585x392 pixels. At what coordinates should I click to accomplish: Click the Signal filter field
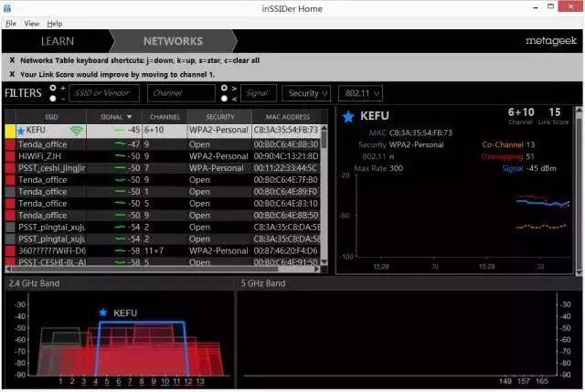259,93
